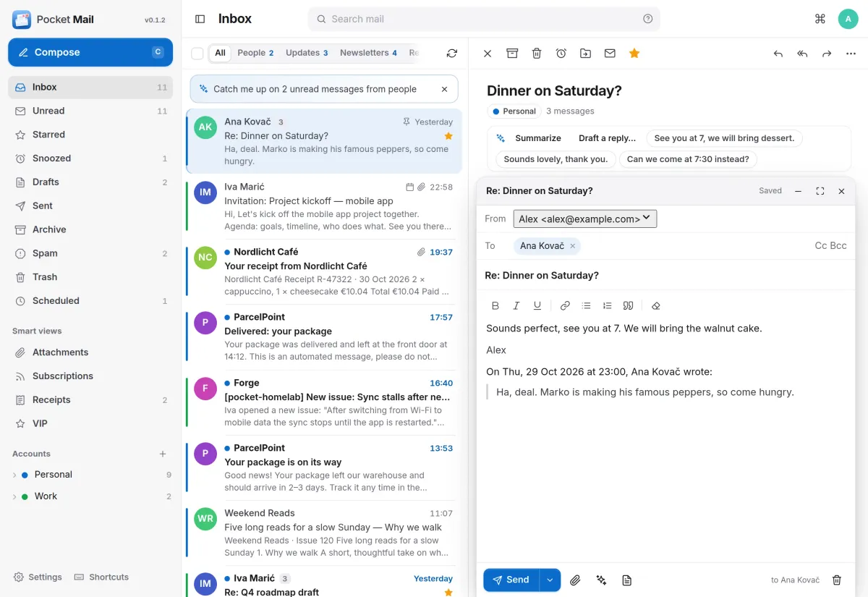
Task: Mark the open conversation as unread
Action: (x=610, y=54)
